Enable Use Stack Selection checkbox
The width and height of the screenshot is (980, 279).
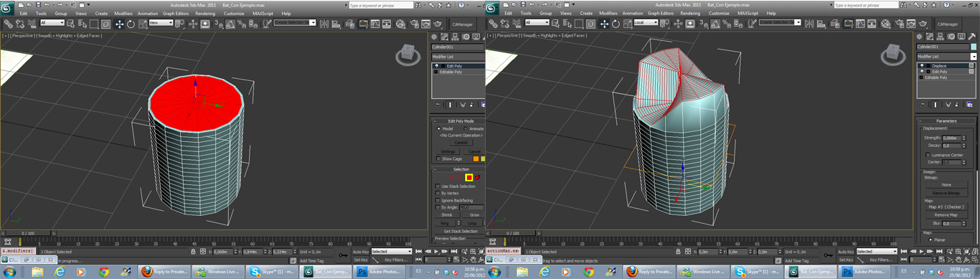point(438,186)
